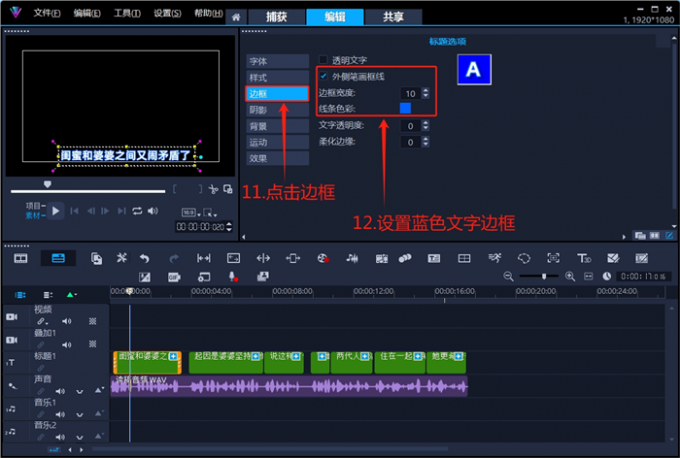Click the show all tracks icon
Screen dimensions: 680x458
(x=20, y=295)
